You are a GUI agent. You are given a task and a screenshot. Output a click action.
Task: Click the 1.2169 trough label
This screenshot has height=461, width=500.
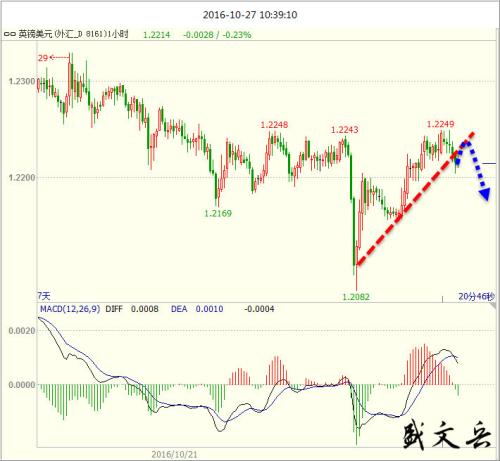[218, 213]
